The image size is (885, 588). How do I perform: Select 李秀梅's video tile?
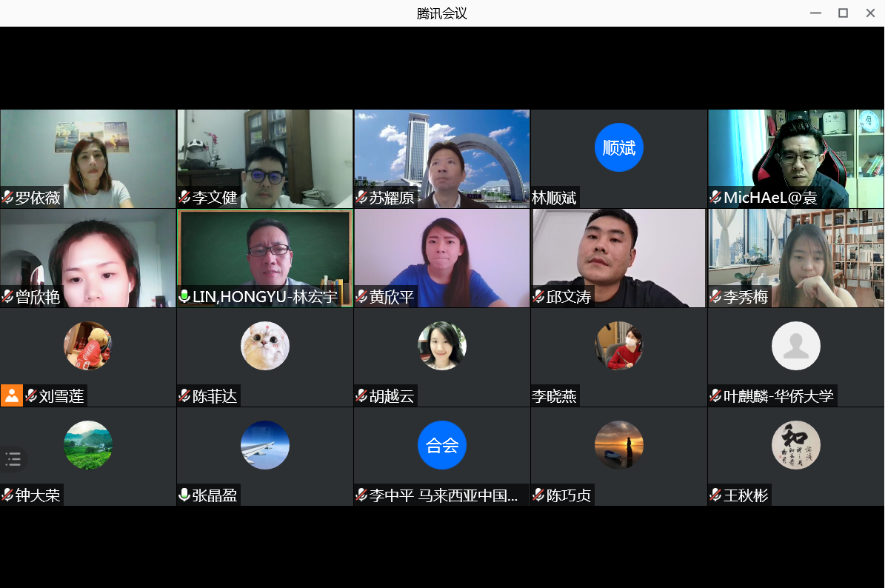pos(796,258)
